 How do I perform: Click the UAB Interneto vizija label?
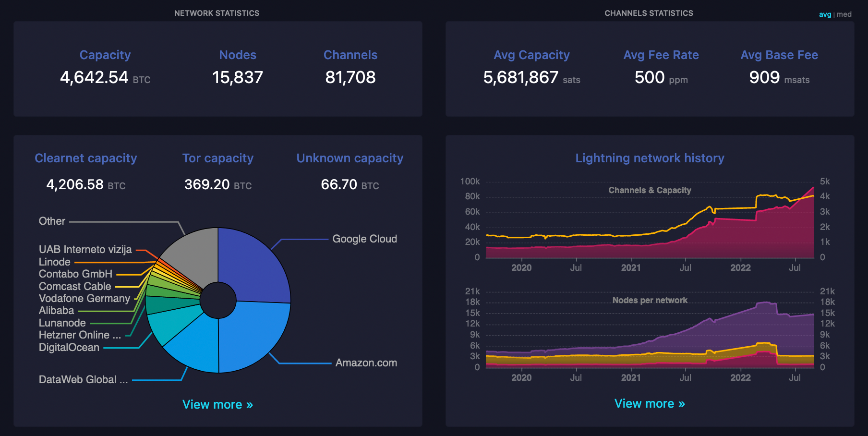pyautogui.click(x=85, y=249)
